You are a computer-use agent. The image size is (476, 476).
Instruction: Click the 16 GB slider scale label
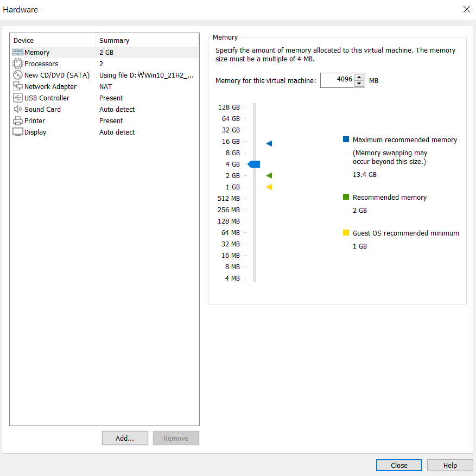[x=231, y=142]
